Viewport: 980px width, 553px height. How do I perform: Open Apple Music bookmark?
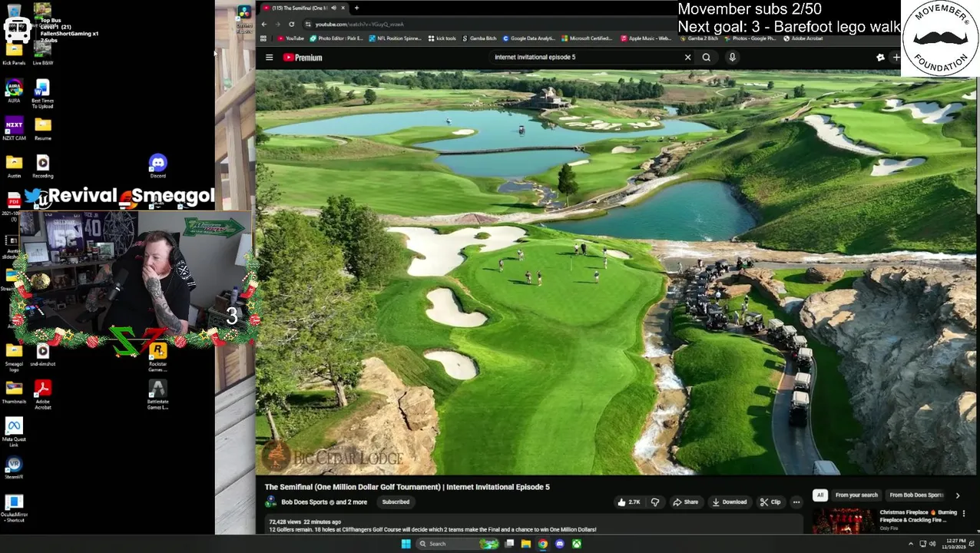[645, 38]
